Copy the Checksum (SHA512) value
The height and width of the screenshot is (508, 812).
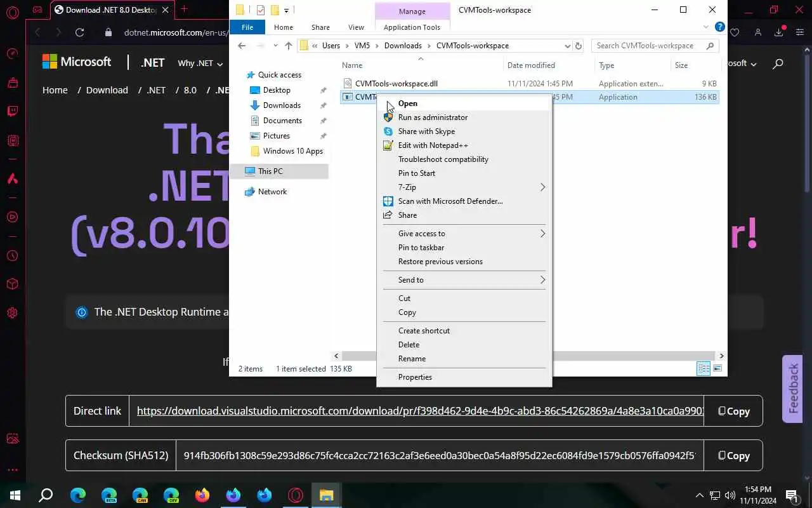(733, 456)
